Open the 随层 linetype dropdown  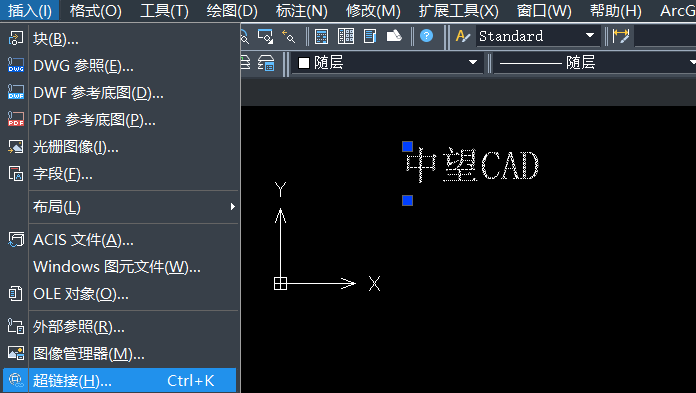click(x=595, y=63)
